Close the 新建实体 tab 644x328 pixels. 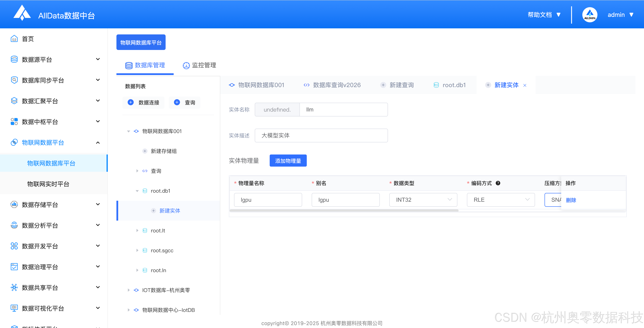(x=525, y=85)
